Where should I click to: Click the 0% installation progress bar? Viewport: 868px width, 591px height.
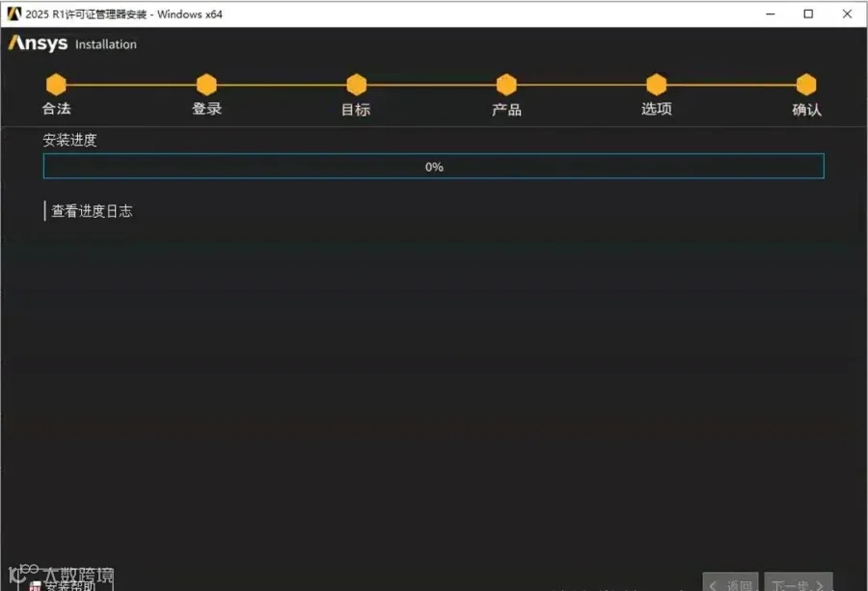coord(434,166)
